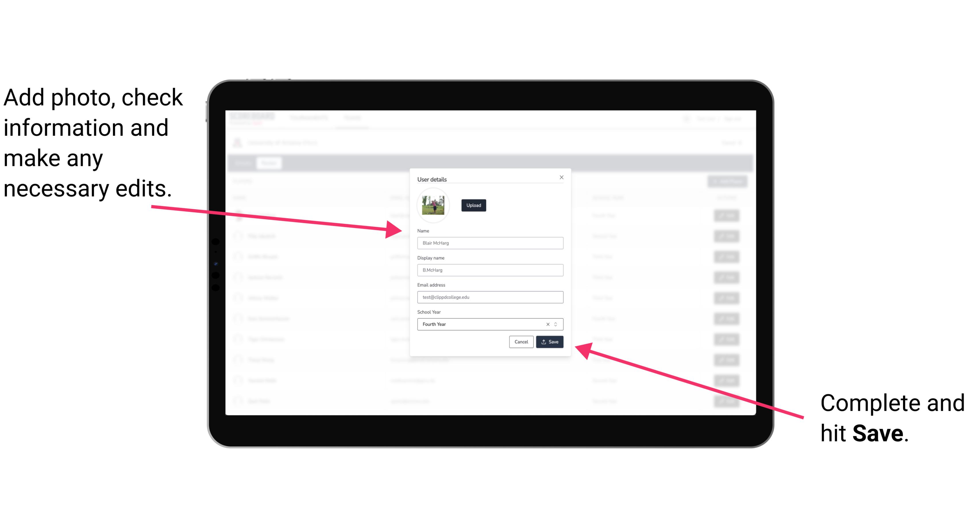
Task: Click the close X icon on dialog
Action: point(561,177)
